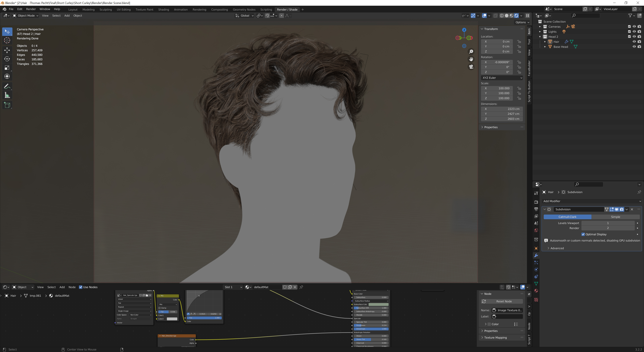Choose the Add Cube tool
The height and width of the screenshot is (352, 644).
pos(7,105)
